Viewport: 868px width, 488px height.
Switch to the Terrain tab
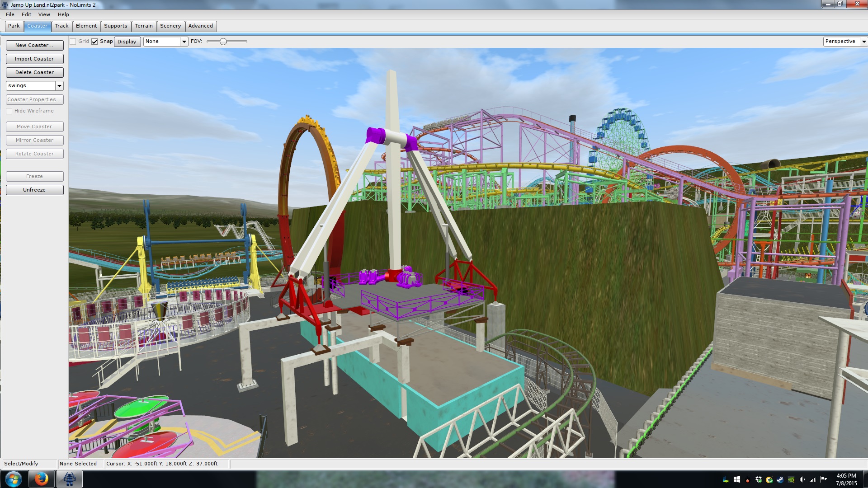click(x=144, y=26)
